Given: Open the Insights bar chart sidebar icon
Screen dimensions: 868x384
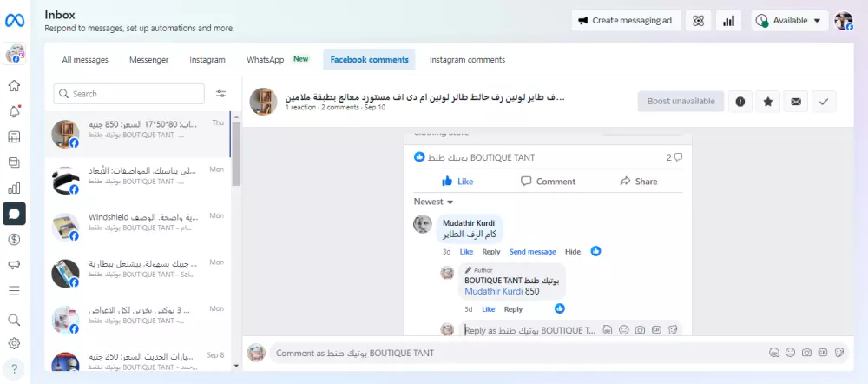Looking at the screenshot, I should pos(15,188).
